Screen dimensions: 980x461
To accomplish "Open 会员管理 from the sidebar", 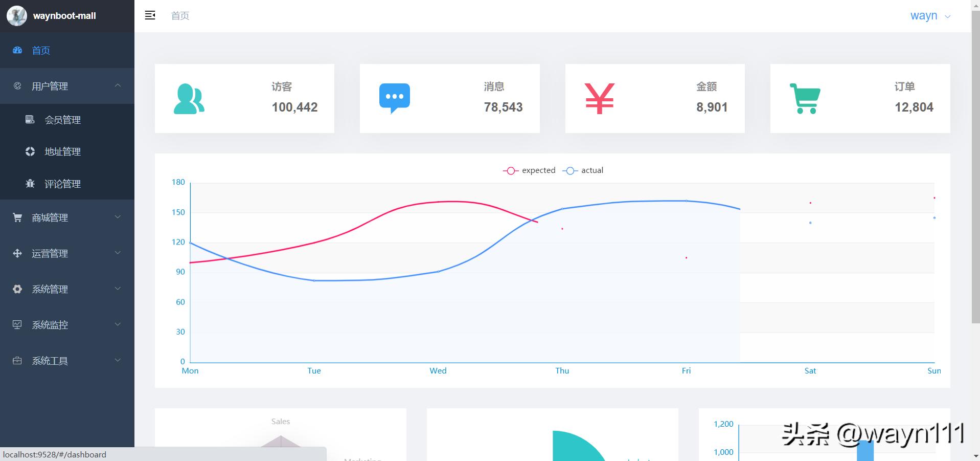I will [63, 120].
